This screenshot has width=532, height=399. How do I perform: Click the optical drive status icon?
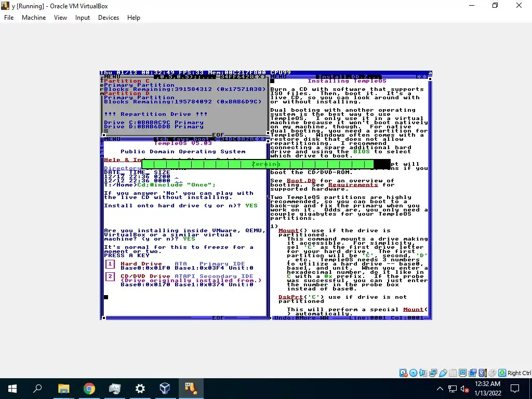coord(413,373)
